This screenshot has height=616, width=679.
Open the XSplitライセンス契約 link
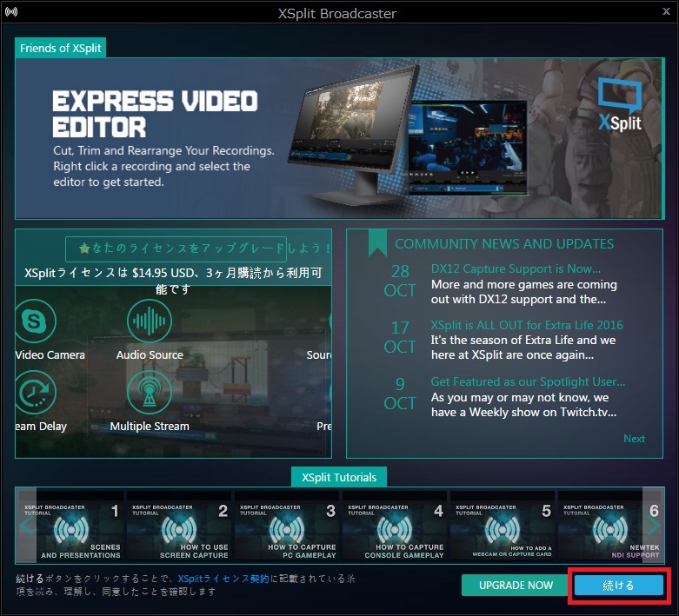tap(223, 579)
